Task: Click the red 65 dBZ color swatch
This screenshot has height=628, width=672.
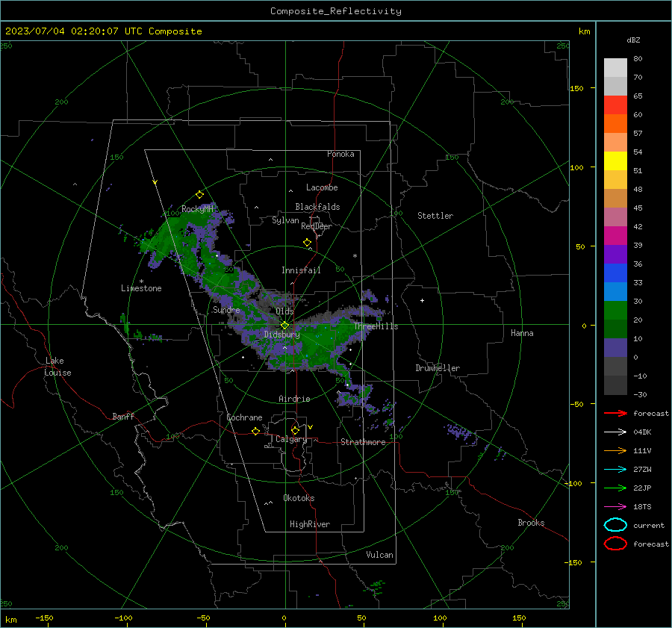Action: 615,105
